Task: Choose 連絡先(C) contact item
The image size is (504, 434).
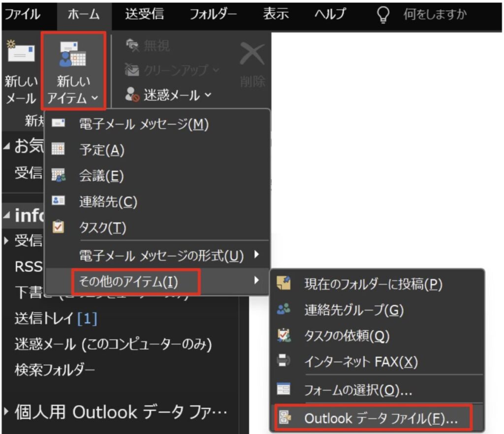Action: pyautogui.click(x=108, y=201)
